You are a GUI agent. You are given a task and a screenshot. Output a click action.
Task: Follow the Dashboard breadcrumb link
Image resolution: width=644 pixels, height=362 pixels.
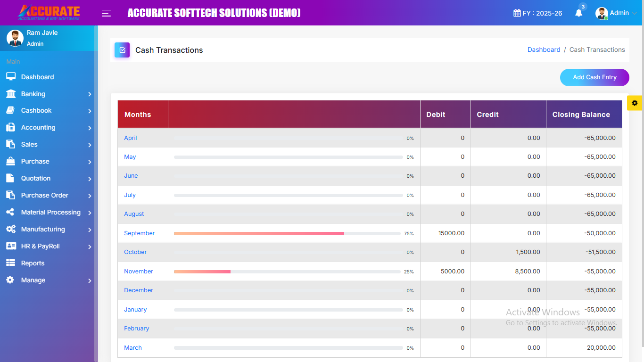point(544,50)
